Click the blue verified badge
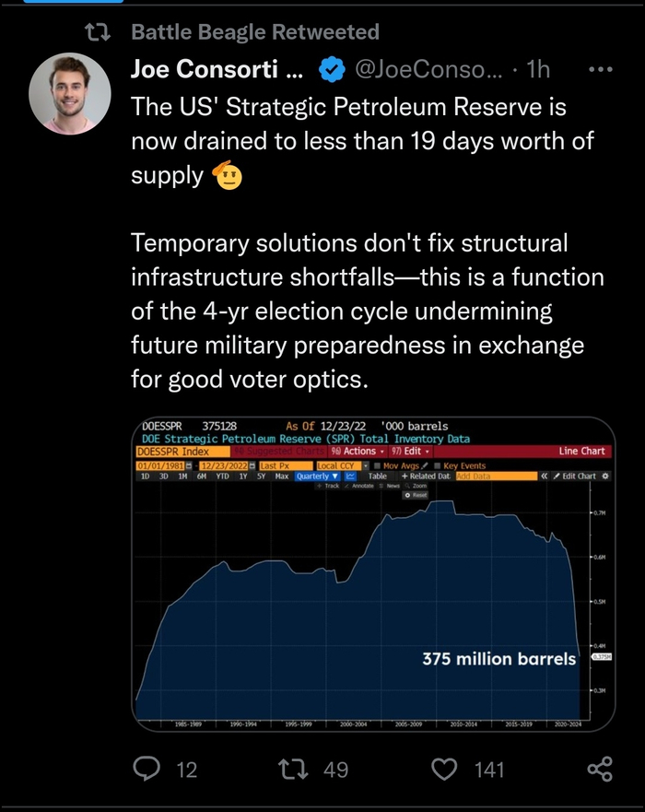The image size is (645, 812). point(331,69)
